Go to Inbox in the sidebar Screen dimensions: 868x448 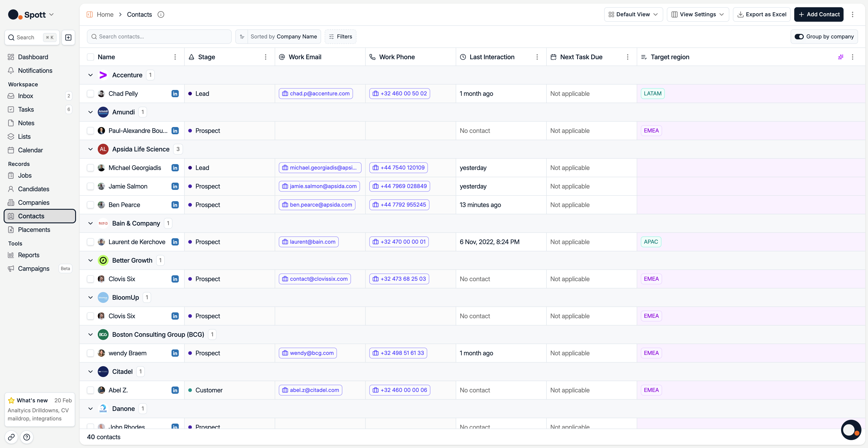tap(40, 96)
